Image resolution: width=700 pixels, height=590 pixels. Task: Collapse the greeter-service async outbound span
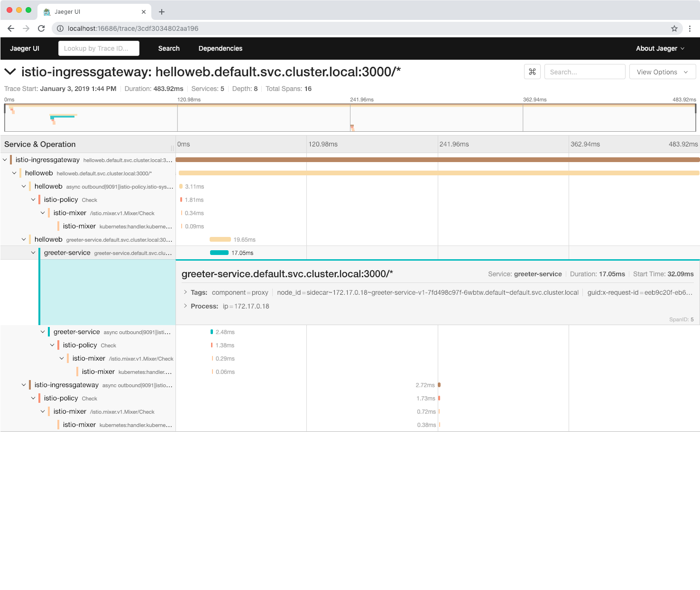click(43, 332)
